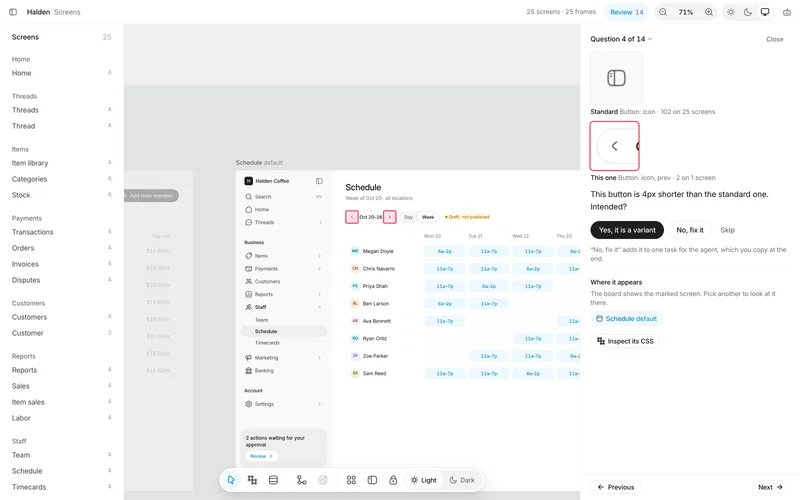Select system theme monitor icon
Viewport: 800px width, 500px height.
[x=765, y=12]
